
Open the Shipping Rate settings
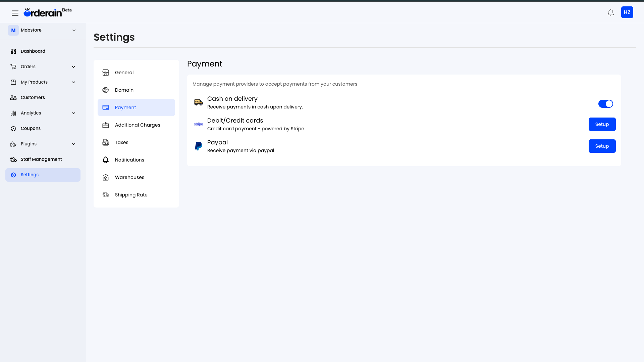pyautogui.click(x=131, y=195)
